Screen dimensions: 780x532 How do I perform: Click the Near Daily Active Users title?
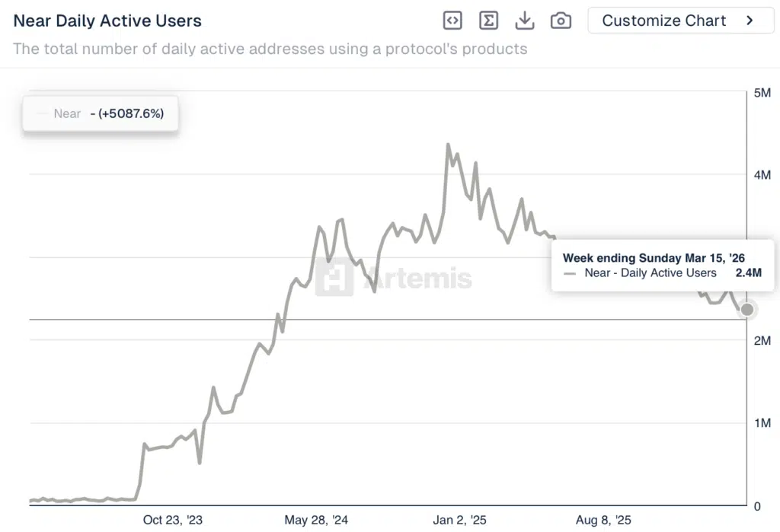pos(107,21)
